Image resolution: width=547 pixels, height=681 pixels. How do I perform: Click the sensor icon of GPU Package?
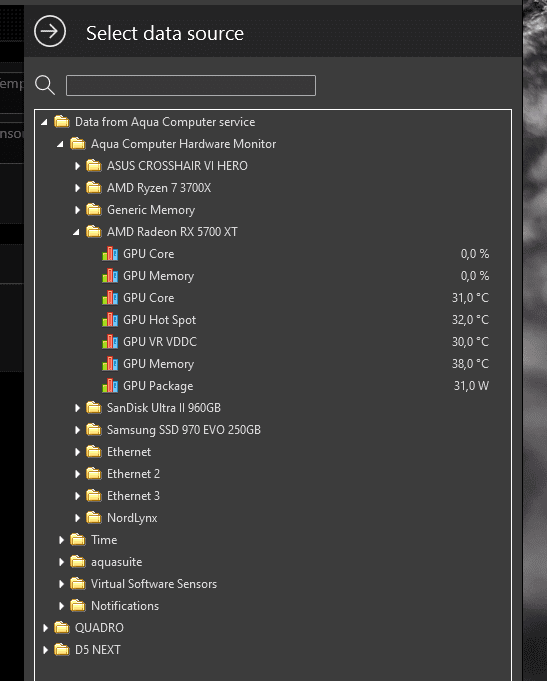tap(110, 386)
